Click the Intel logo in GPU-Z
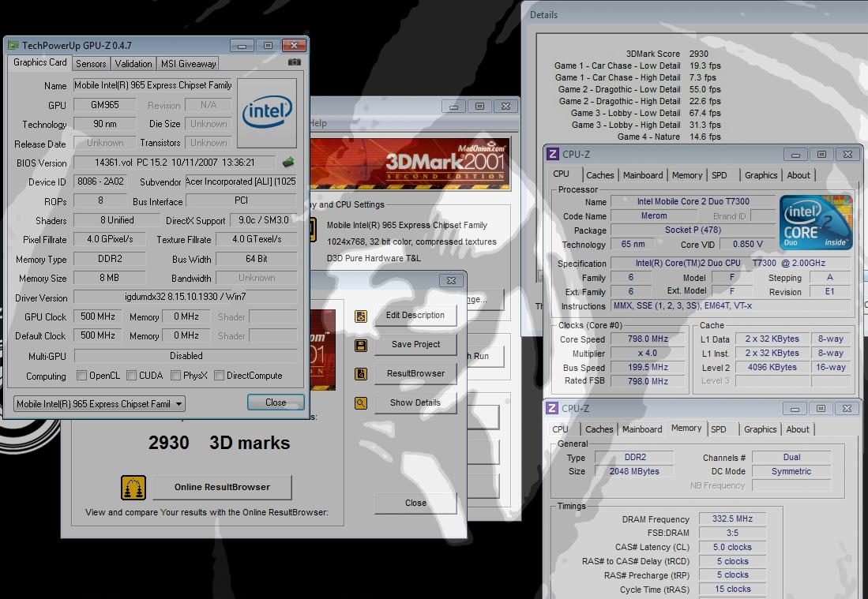This screenshot has height=599, width=868. [x=267, y=113]
